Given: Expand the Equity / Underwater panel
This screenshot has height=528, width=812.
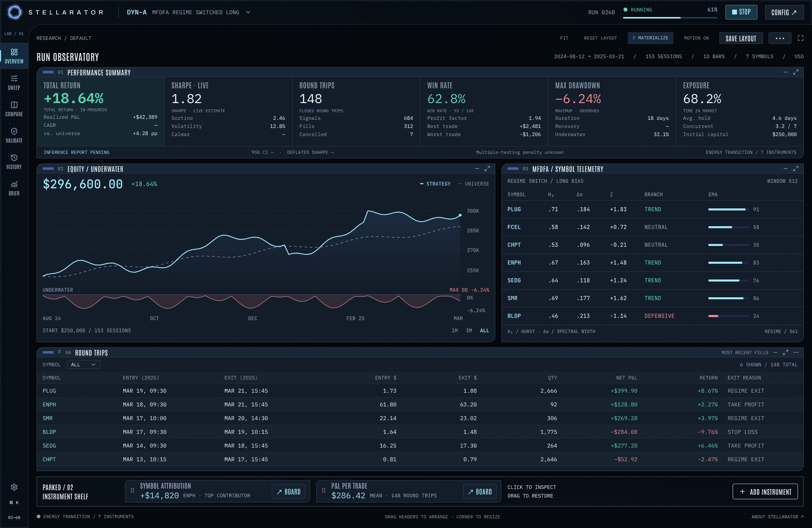Looking at the screenshot, I should pos(487,169).
